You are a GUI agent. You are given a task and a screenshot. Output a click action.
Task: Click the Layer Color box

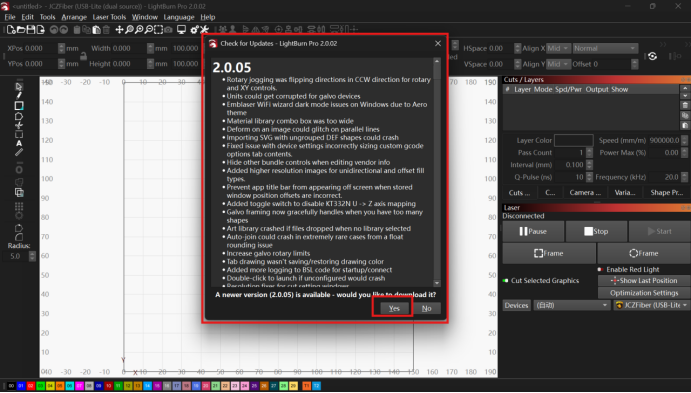click(x=573, y=140)
